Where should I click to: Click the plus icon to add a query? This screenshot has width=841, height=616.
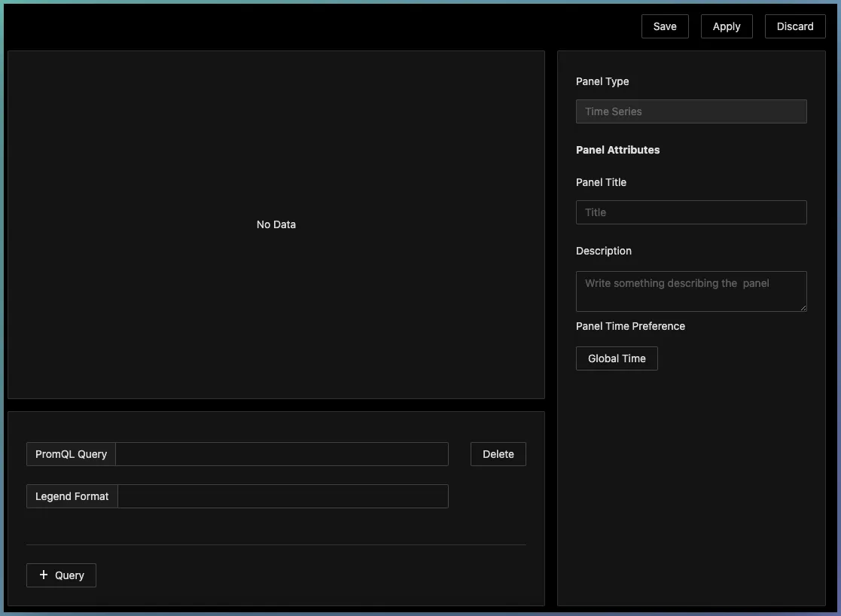[x=44, y=575]
